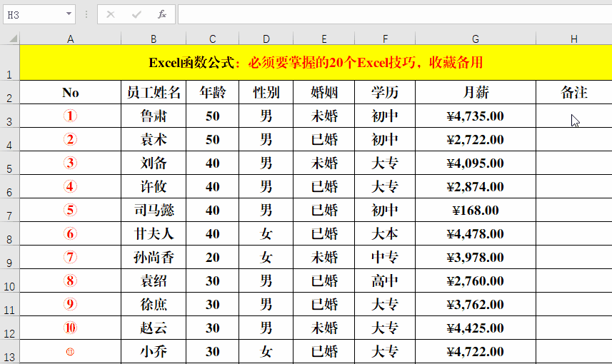Click the 月薪 header cell
Screen dimensions: 612x364
click(476, 93)
